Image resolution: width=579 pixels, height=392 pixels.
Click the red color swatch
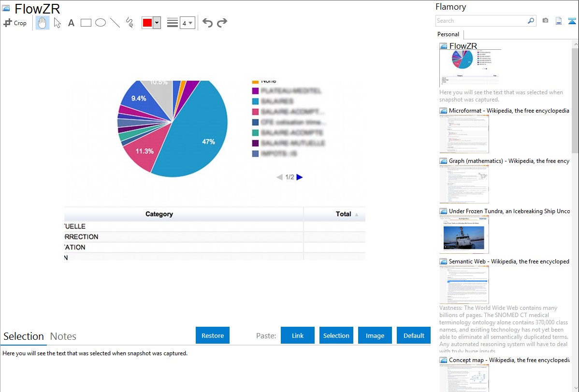(x=147, y=23)
